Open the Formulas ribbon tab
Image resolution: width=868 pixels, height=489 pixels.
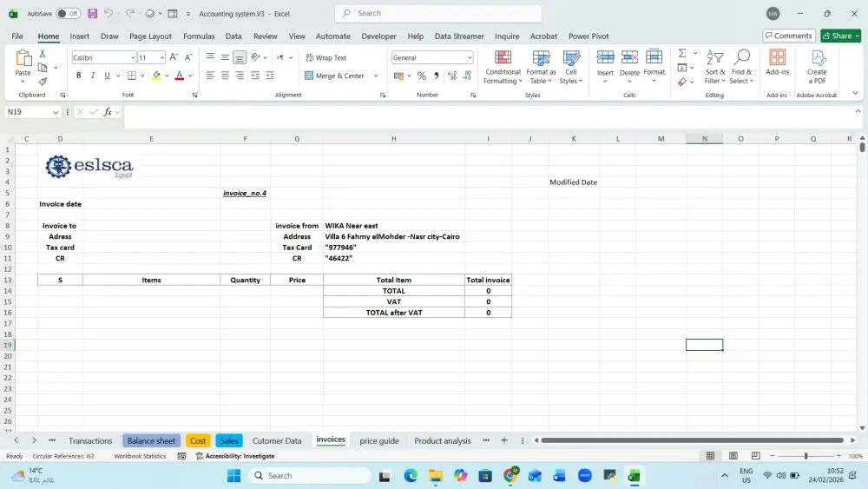pyautogui.click(x=199, y=36)
